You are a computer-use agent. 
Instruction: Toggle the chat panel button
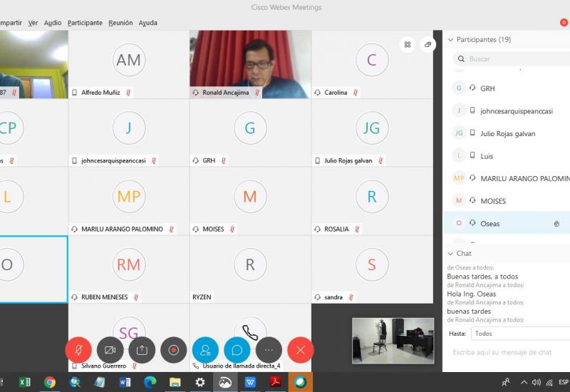[x=237, y=350]
